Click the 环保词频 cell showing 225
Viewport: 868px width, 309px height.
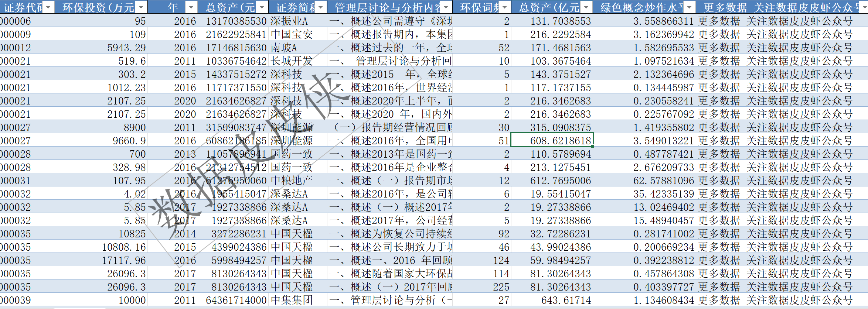tap(501, 287)
